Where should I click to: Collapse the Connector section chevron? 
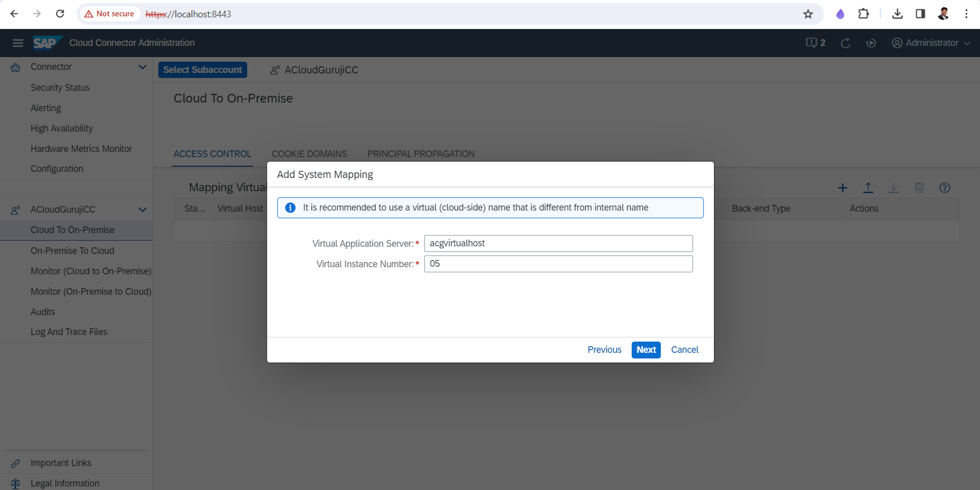142,67
